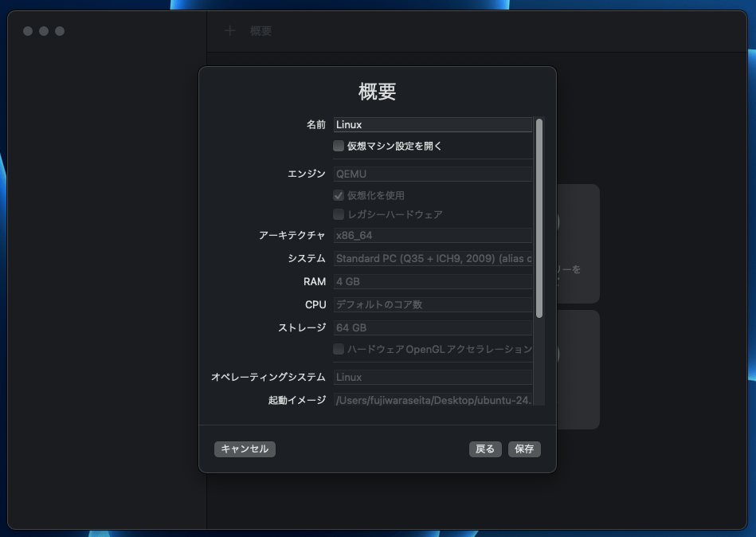This screenshot has height=537, width=756.
Task: Toggle the 仮想化を使用 checkbox
Action: 339,195
